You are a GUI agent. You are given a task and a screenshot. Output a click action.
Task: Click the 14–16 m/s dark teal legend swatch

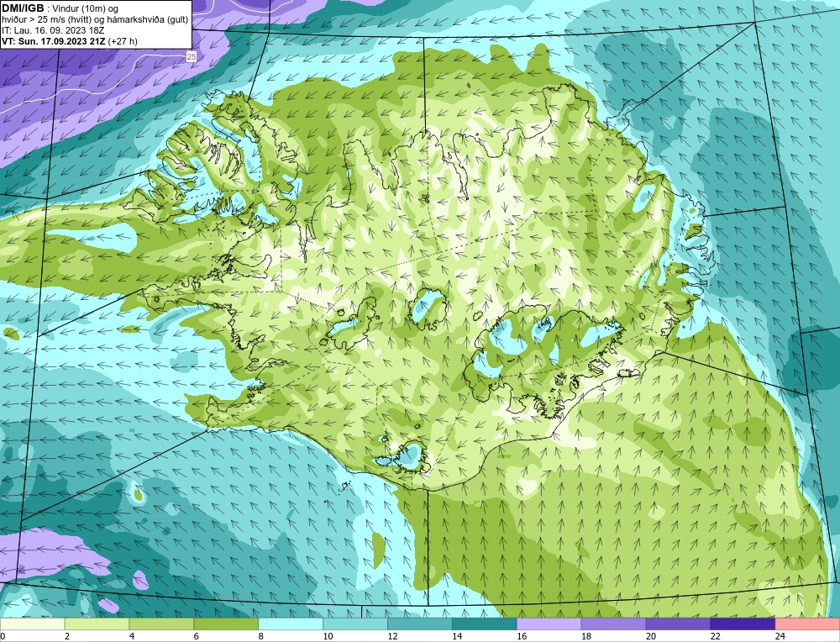point(485,624)
